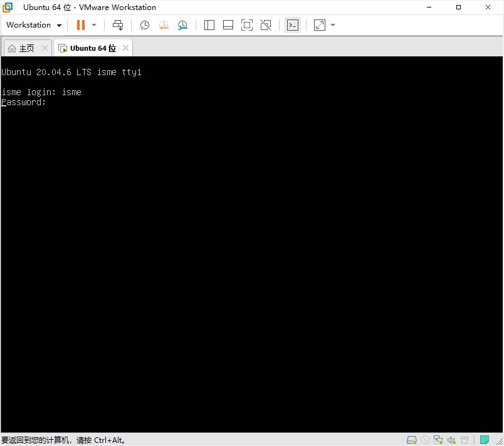Viewport: 504px width, 446px height.
Task: Close the Ubuntu 64 位 tab
Action: tap(125, 48)
